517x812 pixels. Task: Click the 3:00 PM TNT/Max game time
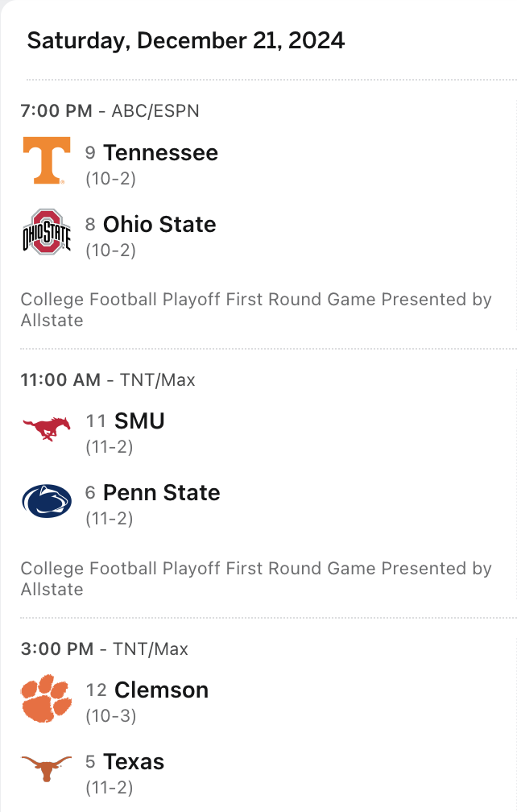[104, 648]
